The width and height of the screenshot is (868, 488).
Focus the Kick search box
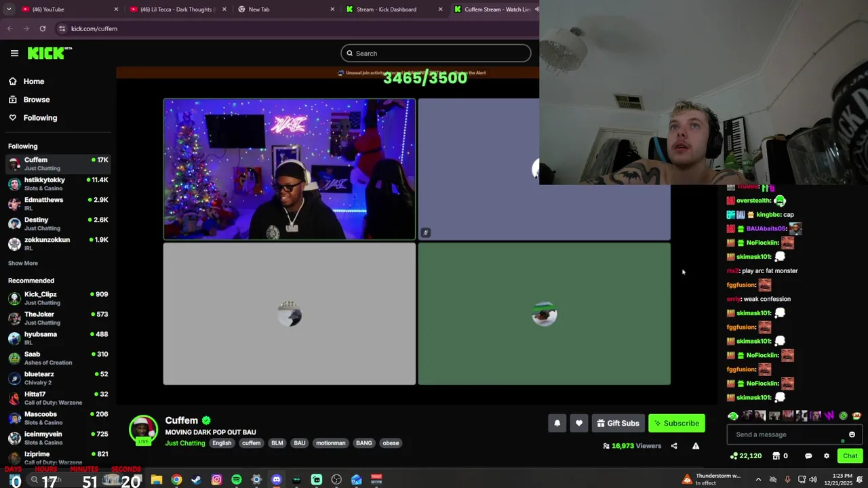tap(436, 54)
